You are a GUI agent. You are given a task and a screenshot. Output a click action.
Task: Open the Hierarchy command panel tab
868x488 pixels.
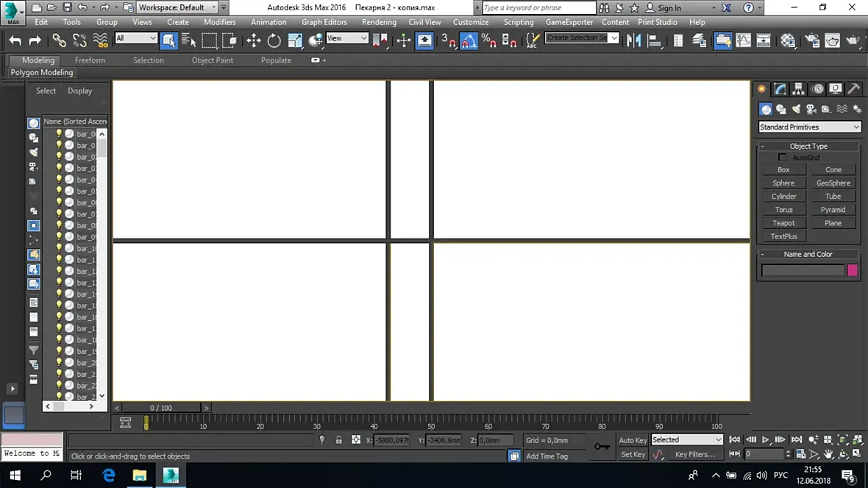click(x=798, y=88)
